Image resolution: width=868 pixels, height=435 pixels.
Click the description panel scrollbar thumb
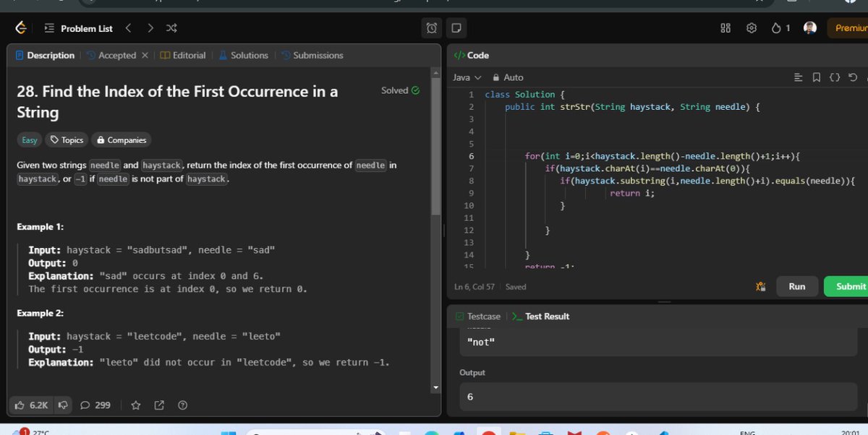[x=435, y=146]
